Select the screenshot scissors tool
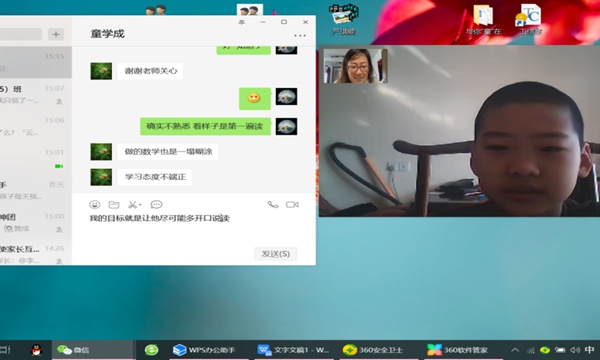The height and width of the screenshot is (360, 600). [x=132, y=205]
